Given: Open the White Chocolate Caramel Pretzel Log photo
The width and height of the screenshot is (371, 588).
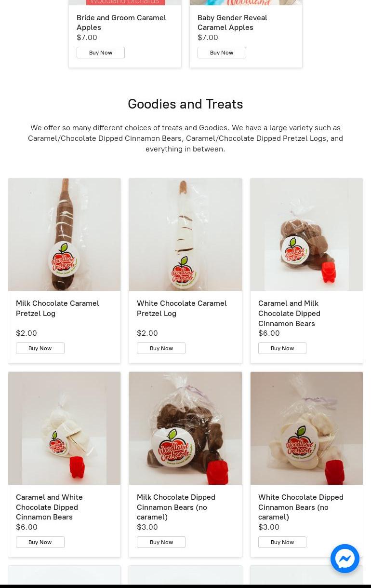Looking at the screenshot, I should pyautogui.click(x=185, y=234).
